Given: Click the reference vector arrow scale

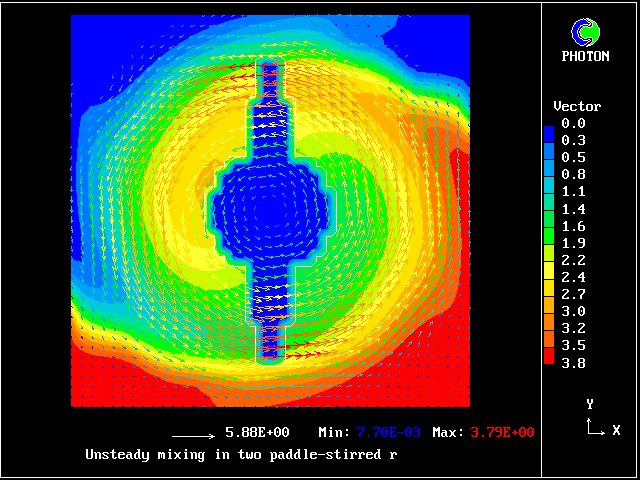Looking at the screenshot, I should click(194, 436).
